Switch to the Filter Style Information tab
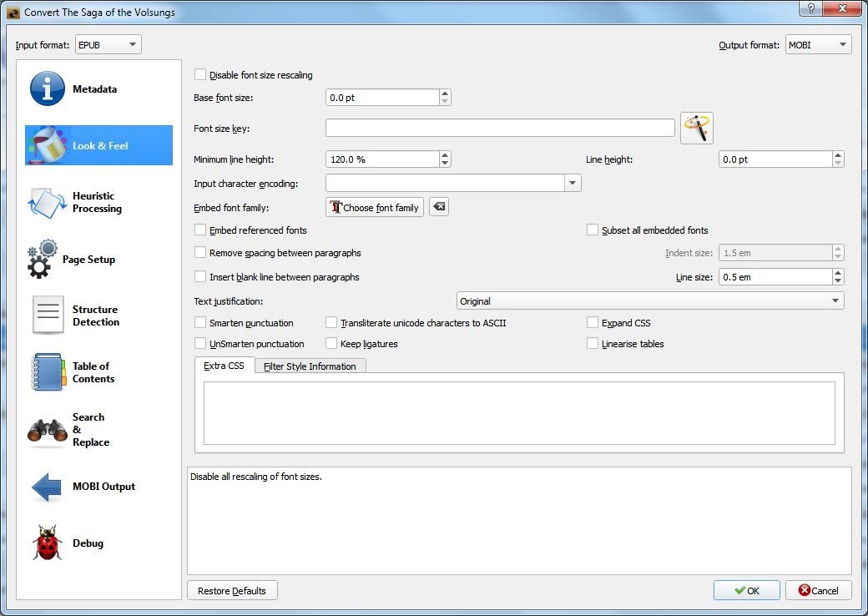The height and width of the screenshot is (616, 868). coord(310,366)
